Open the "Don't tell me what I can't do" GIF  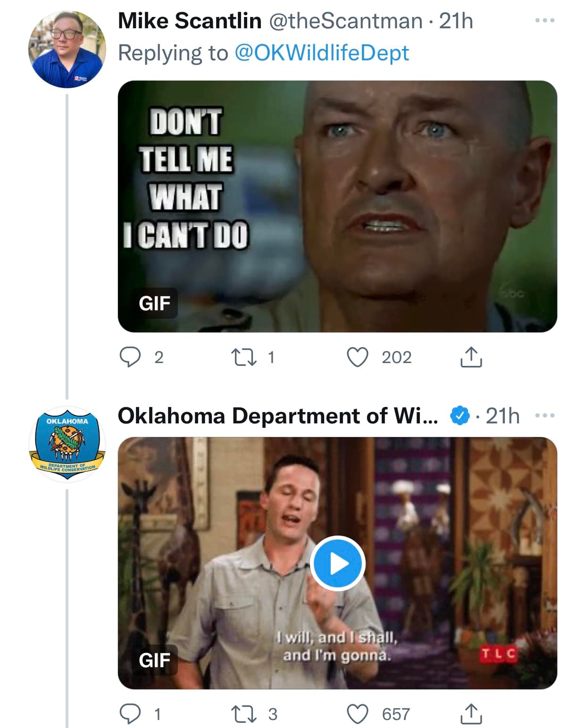tap(337, 206)
